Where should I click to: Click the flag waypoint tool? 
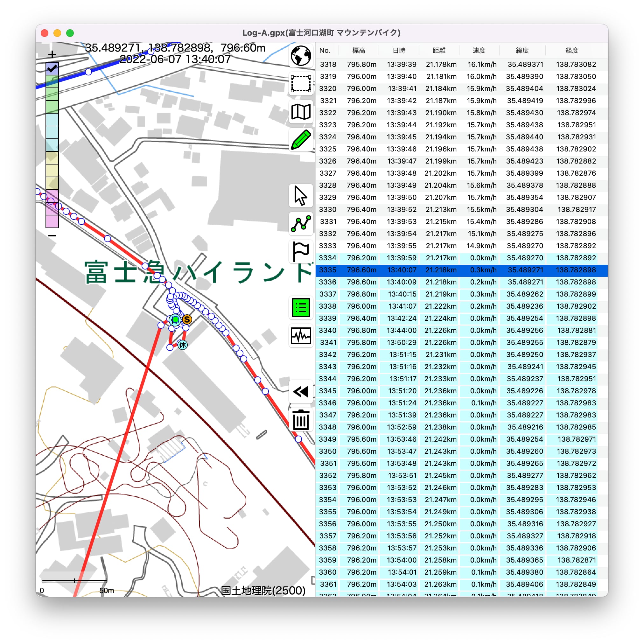tap(301, 252)
